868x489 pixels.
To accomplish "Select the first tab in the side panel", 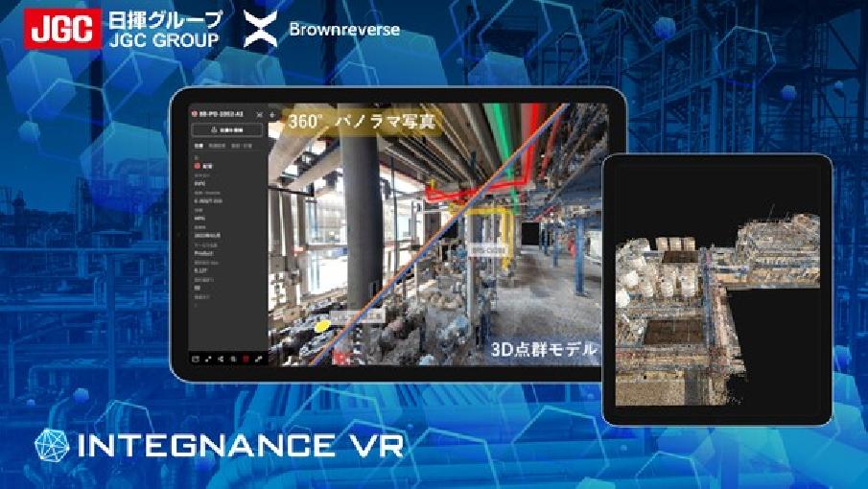I will [x=199, y=146].
